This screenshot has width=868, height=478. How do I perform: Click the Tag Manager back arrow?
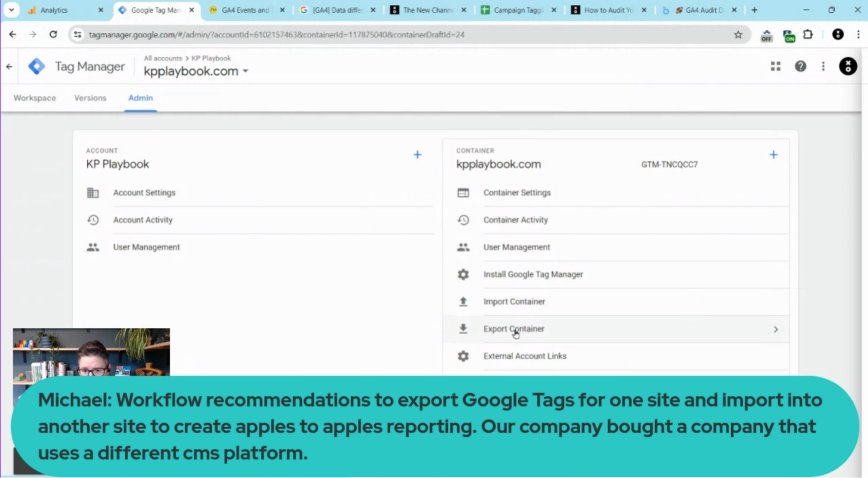(x=9, y=66)
